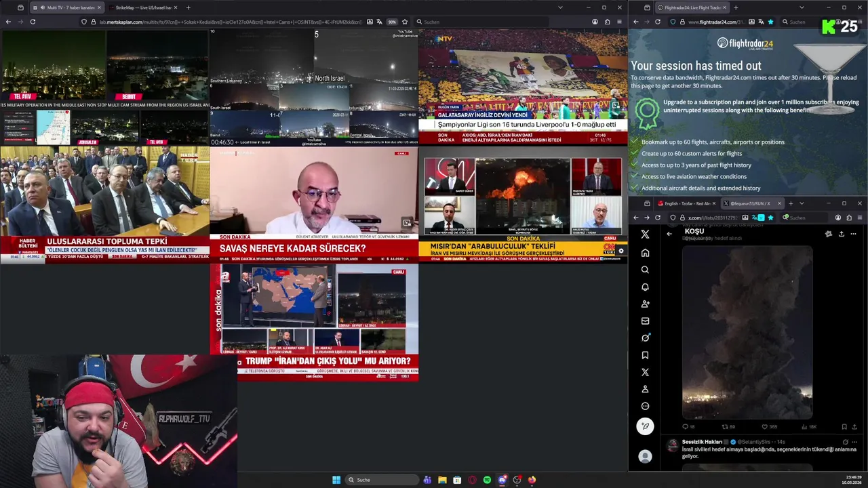Open the smoke cloud video thumbnail

(x=747, y=332)
